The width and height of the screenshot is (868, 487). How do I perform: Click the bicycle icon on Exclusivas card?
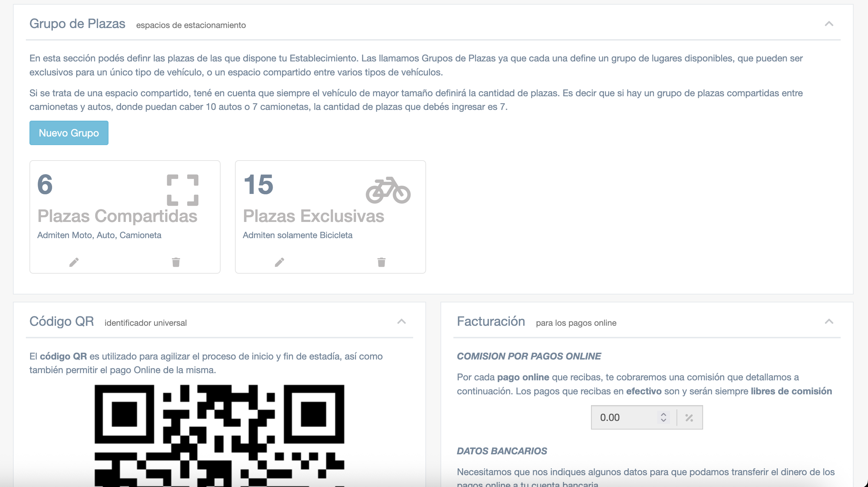point(388,190)
